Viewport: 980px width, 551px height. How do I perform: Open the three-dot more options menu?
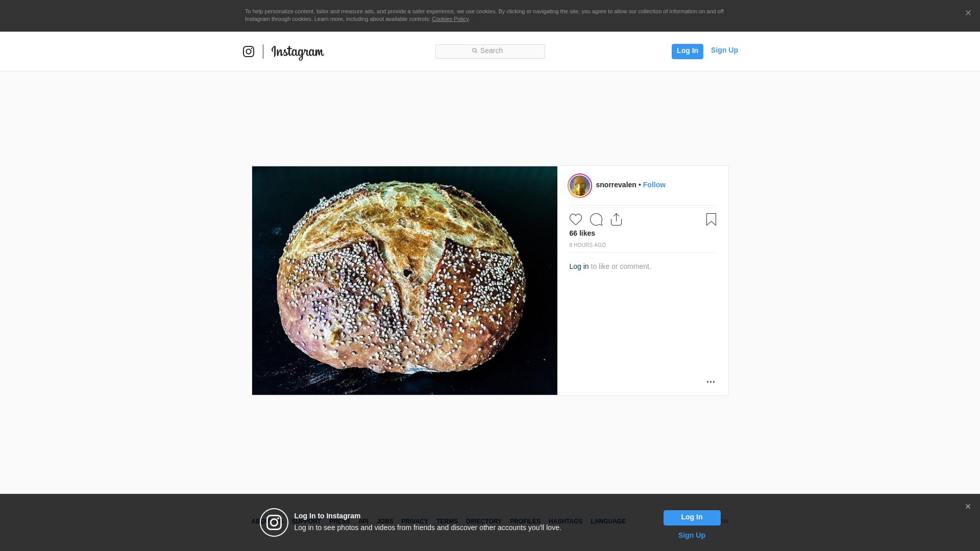click(x=710, y=382)
